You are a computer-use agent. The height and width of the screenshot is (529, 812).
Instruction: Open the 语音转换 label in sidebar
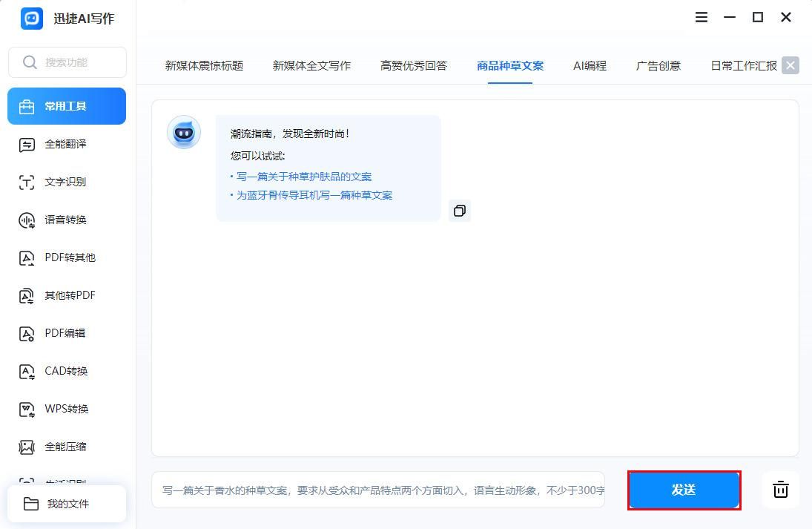click(x=65, y=220)
